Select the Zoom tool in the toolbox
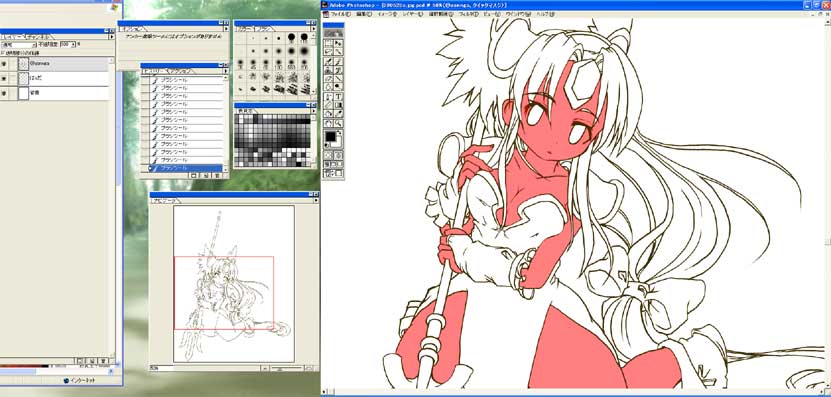831x397 pixels. [338, 123]
